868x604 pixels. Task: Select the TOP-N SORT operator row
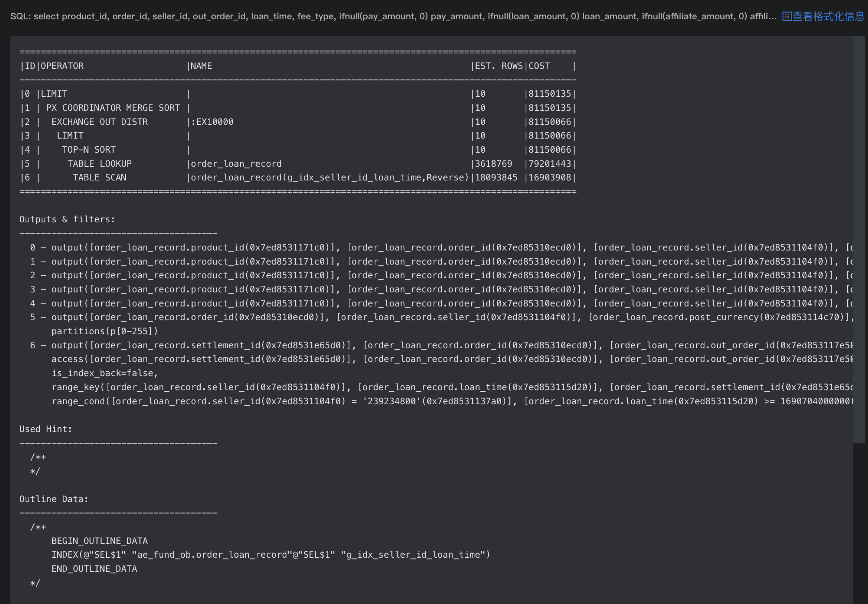(89, 150)
